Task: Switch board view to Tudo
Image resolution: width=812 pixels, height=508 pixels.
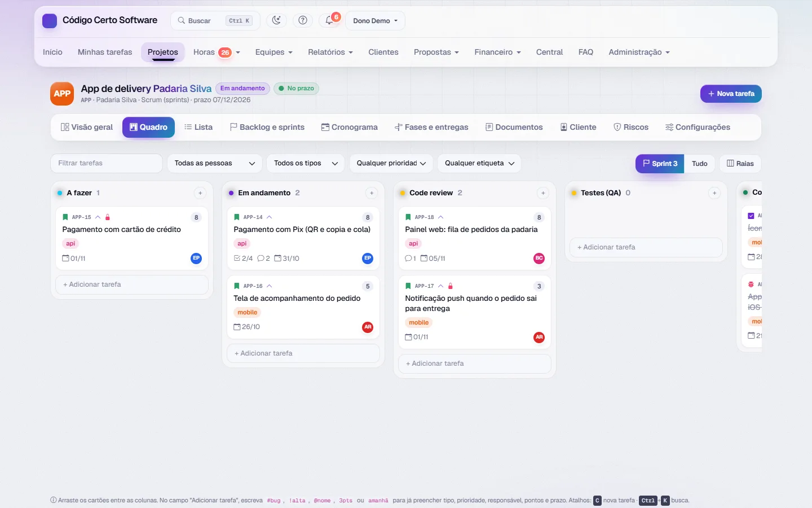Action: click(700, 164)
